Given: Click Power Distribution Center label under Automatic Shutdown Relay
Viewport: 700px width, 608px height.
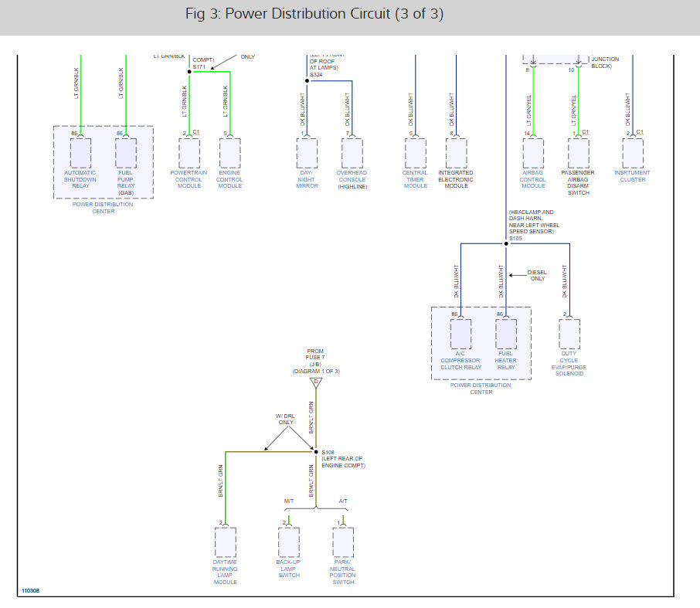Looking at the screenshot, I should (x=103, y=208).
